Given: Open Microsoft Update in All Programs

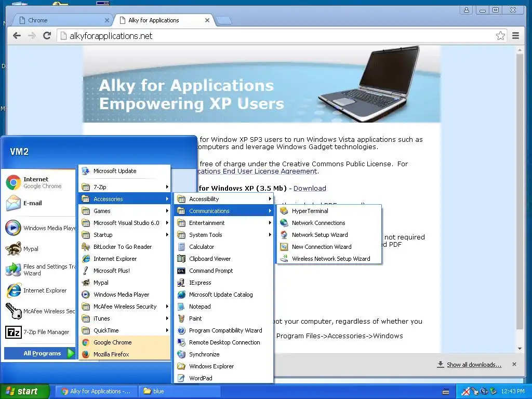Looking at the screenshot, I should point(125,171).
